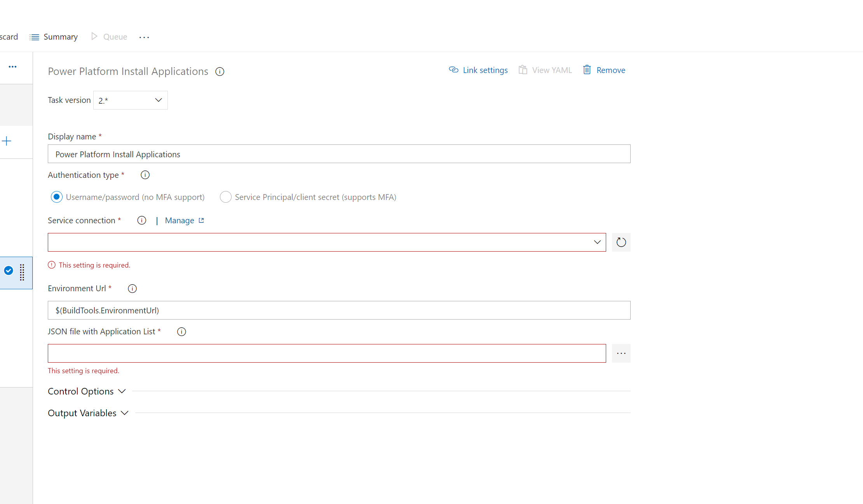Image resolution: width=863 pixels, height=504 pixels.
Task: Browse for JSON application list file
Action: coord(621,353)
